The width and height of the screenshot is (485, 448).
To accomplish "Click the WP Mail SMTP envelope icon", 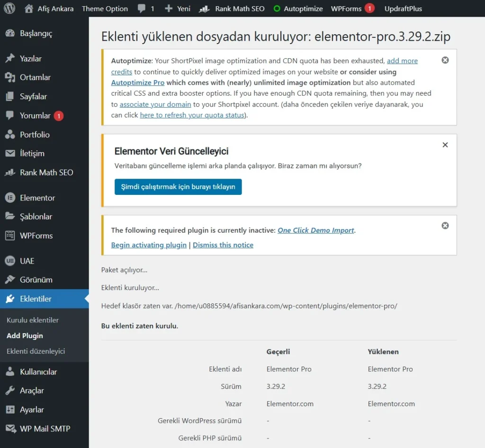I will [x=10, y=429].
